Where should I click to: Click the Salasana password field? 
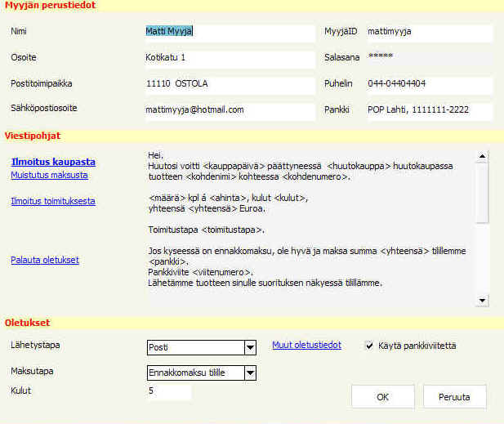427,57
